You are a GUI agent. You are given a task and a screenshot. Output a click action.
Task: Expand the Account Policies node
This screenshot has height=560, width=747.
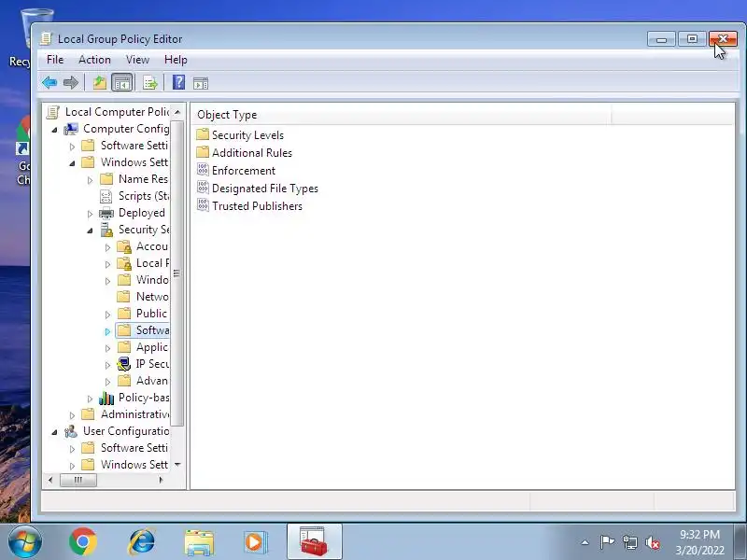point(107,247)
